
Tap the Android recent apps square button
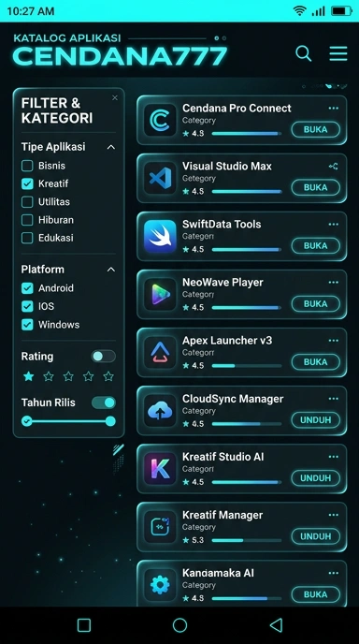tap(84, 625)
